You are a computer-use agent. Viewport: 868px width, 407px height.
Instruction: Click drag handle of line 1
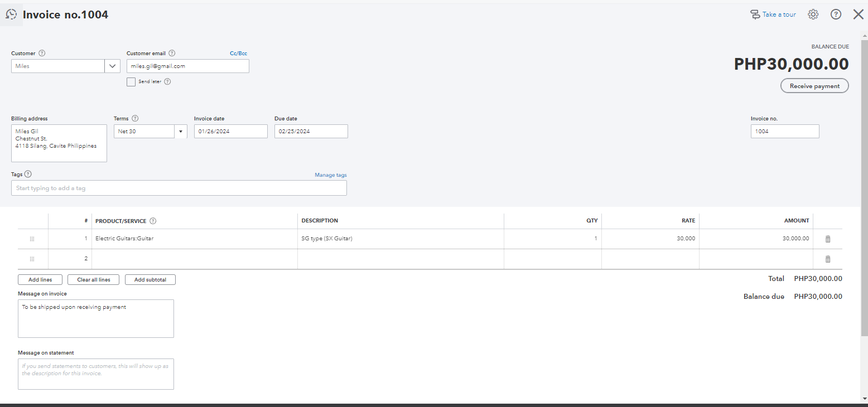[x=32, y=239]
